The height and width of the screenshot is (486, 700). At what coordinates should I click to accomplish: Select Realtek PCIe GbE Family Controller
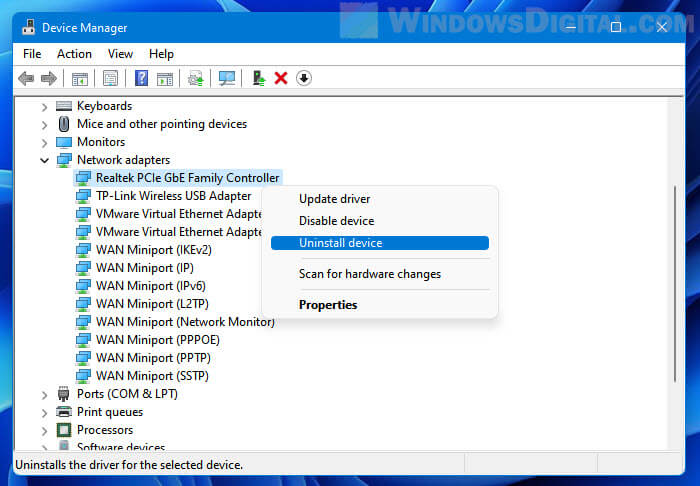188,178
